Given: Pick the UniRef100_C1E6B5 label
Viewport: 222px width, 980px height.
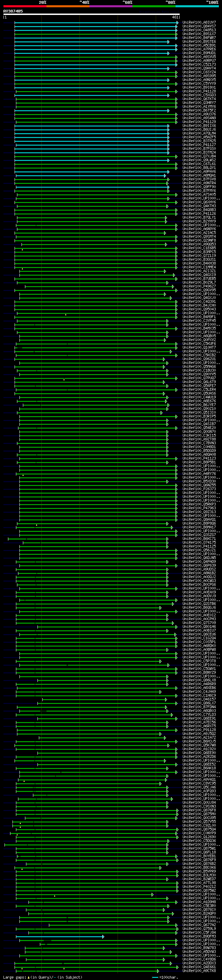Looking at the screenshot, I should pyautogui.click(x=199, y=248).
